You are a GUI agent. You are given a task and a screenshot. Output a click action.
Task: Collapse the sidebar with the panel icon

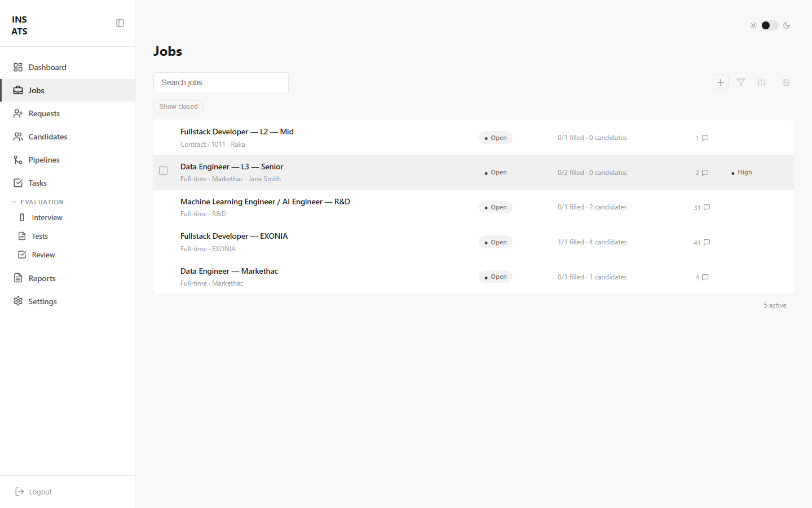[120, 23]
